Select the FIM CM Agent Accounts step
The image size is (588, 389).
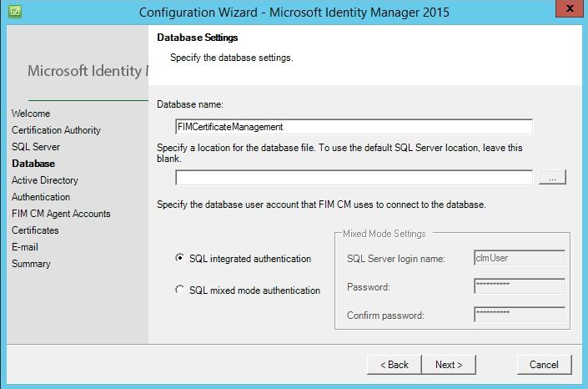[61, 214]
